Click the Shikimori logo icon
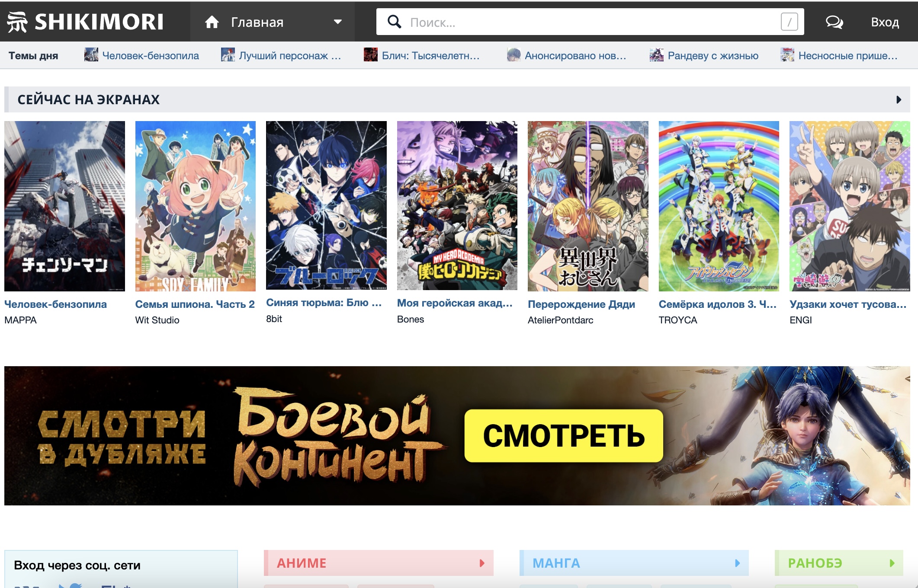918x588 pixels. pos(17,22)
